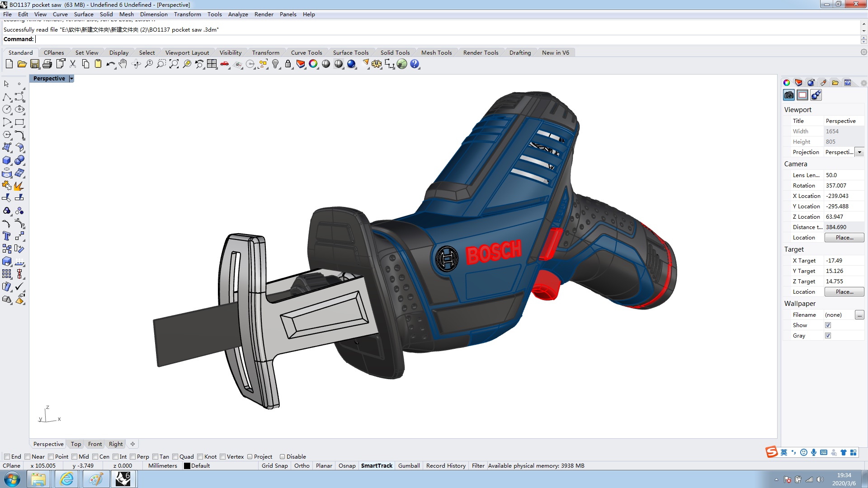The height and width of the screenshot is (488, 868).
Task: Open the Surface menu
Action: pos(84,14)
